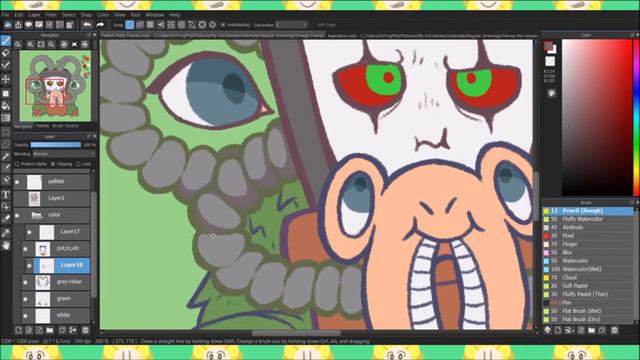The image size is (640, 360).
Task: Hide the pallete layer
Action: point(17,182)
